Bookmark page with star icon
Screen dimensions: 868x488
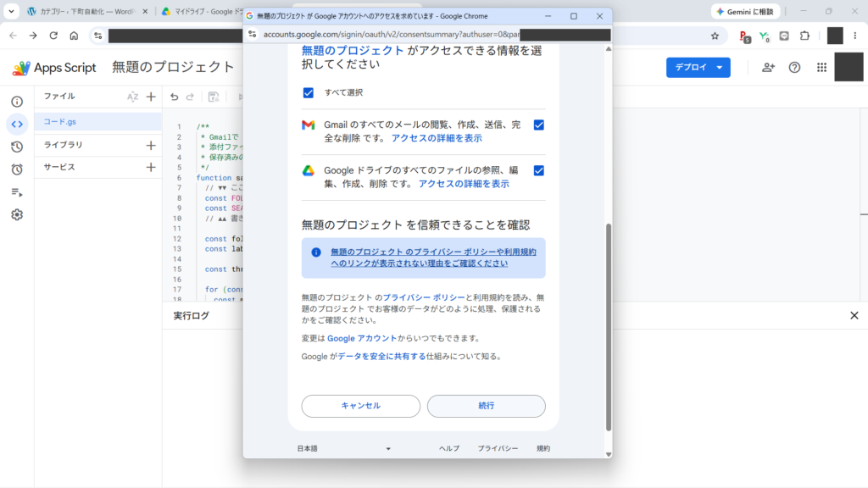[715, 36]
